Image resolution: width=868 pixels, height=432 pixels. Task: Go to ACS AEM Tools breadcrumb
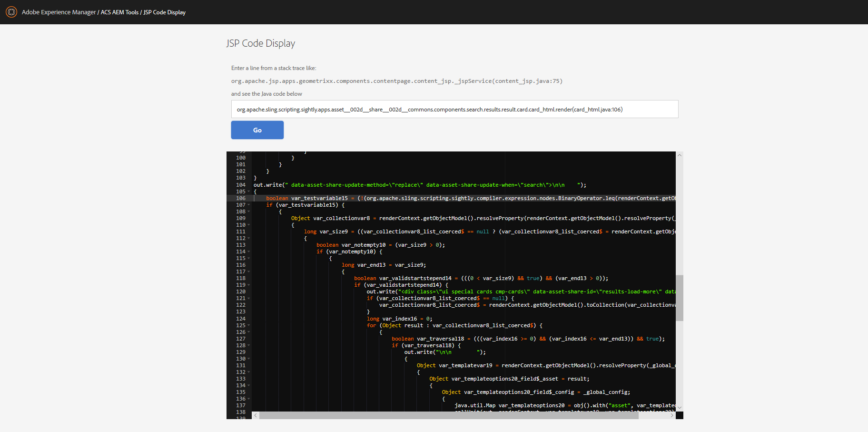(x=119, y=12)
